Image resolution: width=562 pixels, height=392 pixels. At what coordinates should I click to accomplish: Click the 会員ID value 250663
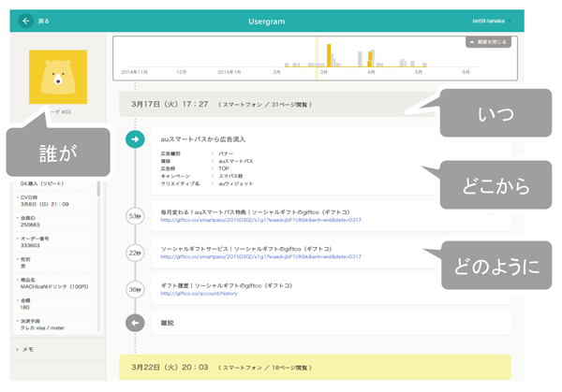[x=30, y=225]
